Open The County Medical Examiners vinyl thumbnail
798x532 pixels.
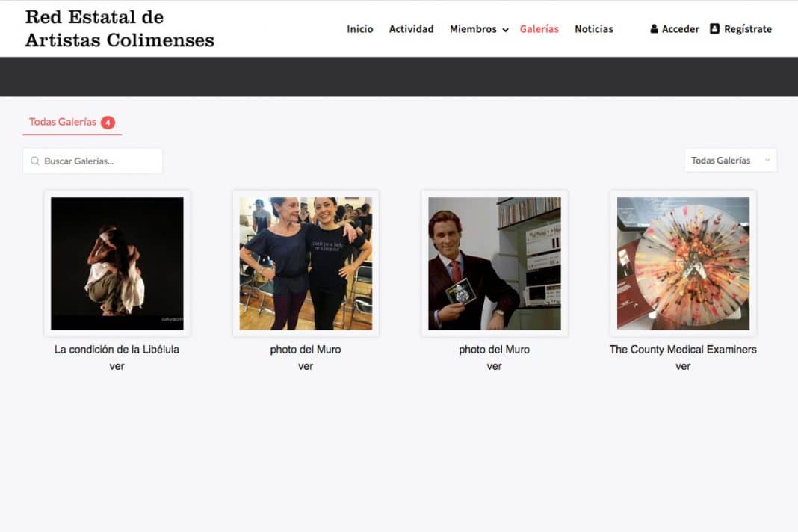pyautogui.click(x=684, y=263)
